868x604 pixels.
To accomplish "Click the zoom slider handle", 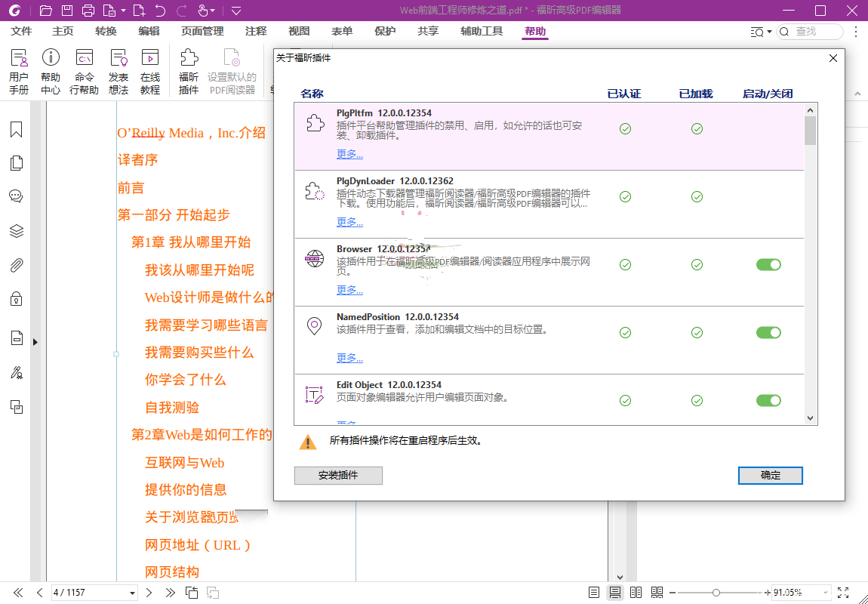I will 716,593.
